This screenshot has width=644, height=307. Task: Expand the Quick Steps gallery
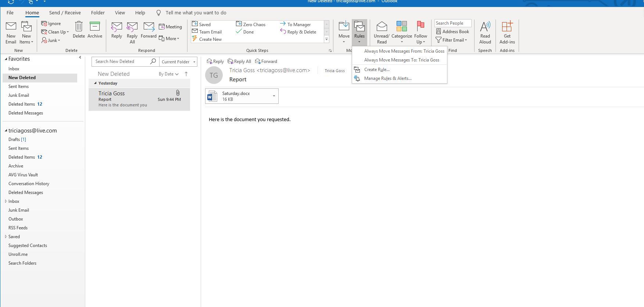pyautogui.click(x=326, y=39)
